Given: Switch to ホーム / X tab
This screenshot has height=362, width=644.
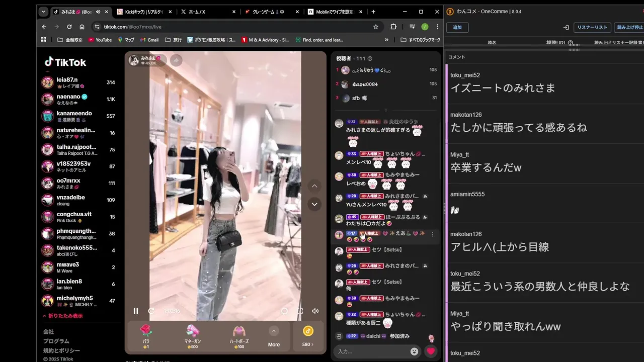Looking at the screenshot, I should pos(207,12).
